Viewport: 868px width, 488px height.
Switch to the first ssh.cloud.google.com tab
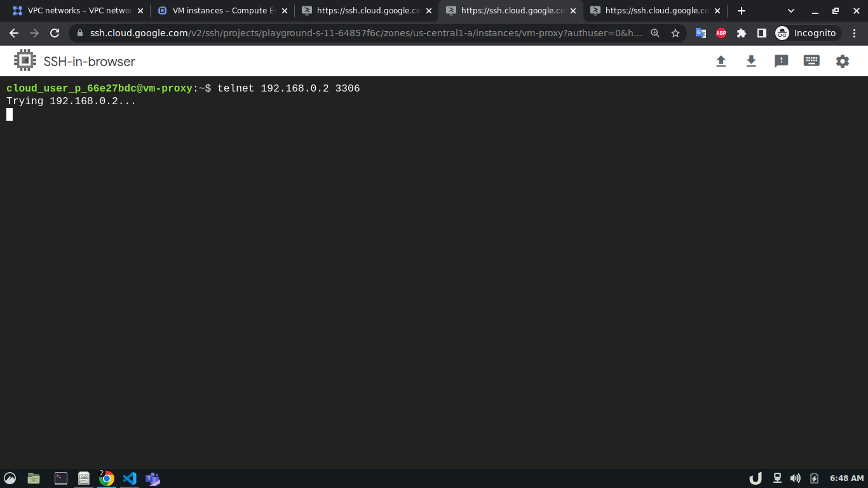(x=367, y=11)
